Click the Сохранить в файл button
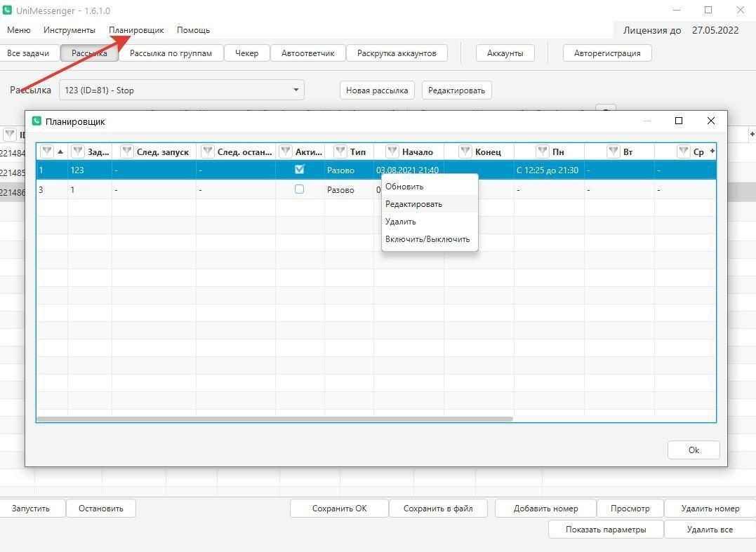This screenshot has height=552, width=756. click(438, 509)
